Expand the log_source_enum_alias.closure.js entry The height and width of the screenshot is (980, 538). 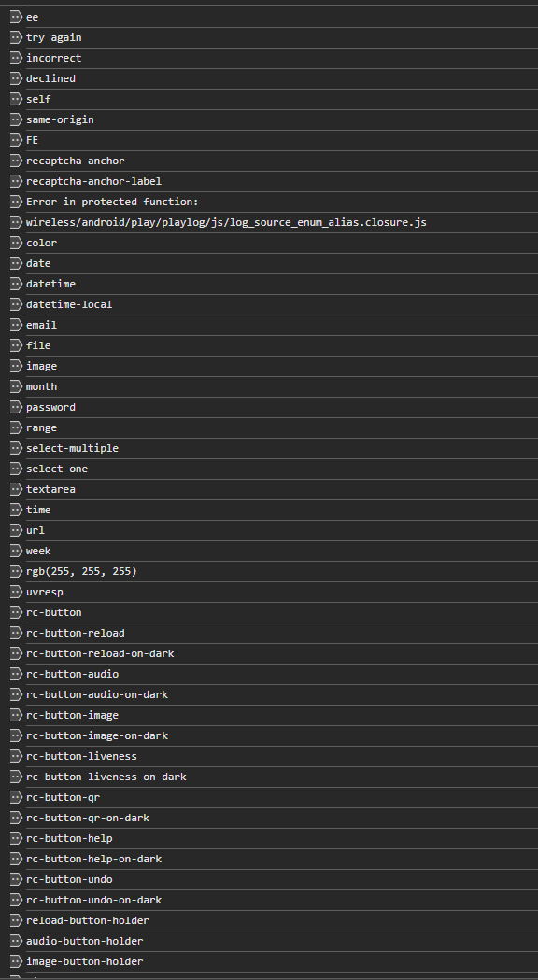pos(16,222)
